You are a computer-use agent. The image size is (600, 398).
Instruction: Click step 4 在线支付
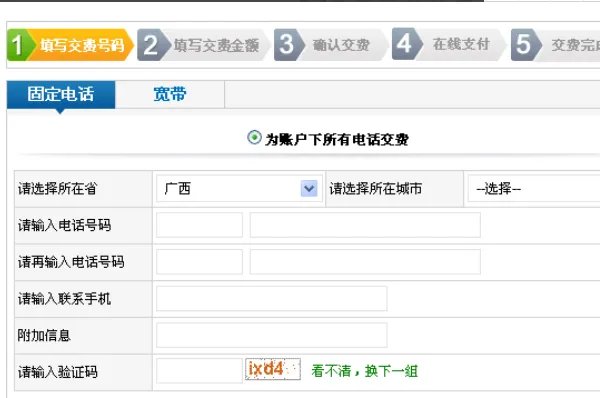pos(449,44)
